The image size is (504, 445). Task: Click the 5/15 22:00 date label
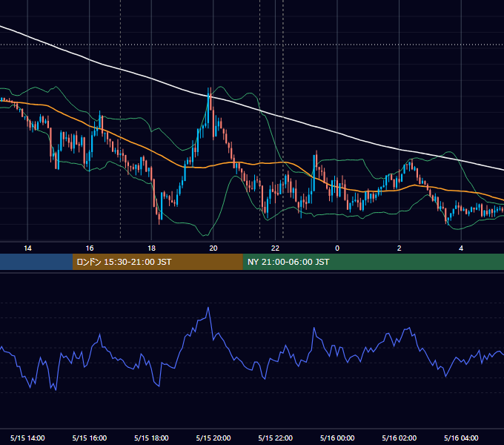pos(276,438)
